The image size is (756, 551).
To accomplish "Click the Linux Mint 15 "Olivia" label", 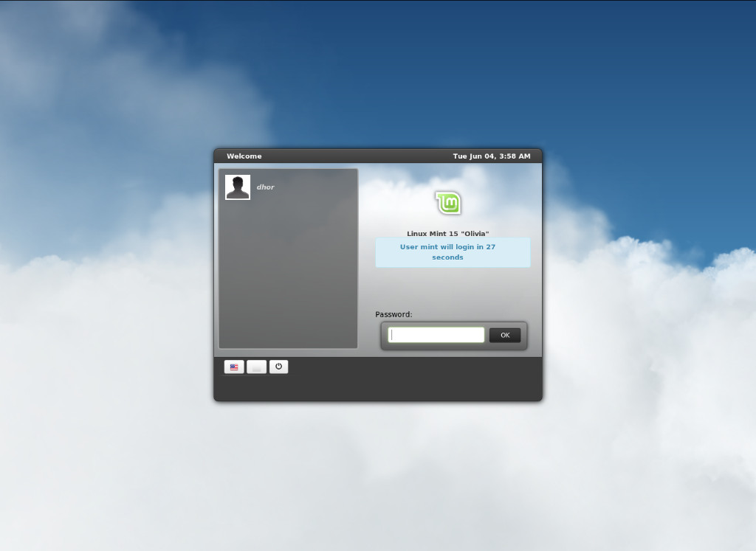I will coord(448,234).
